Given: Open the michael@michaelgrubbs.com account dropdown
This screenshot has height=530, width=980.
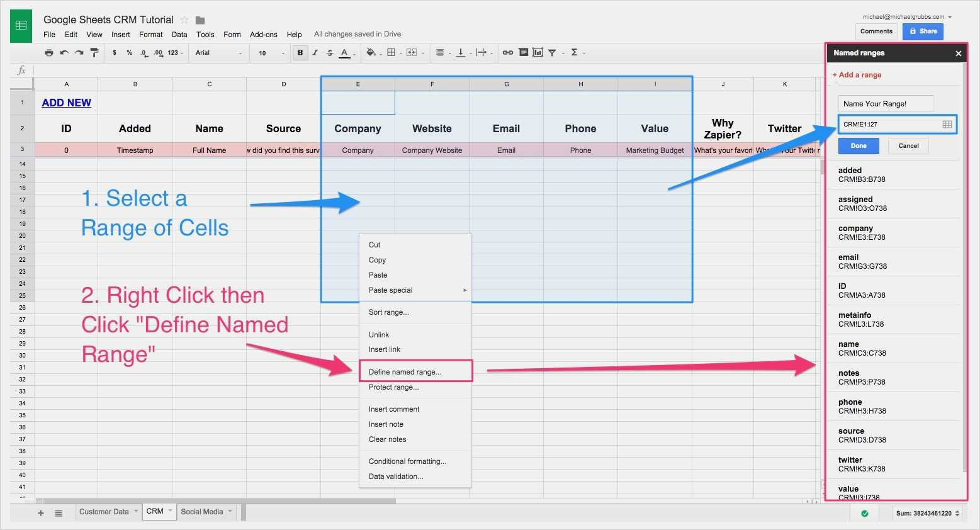Looking at the screenshot, I should (x=907, y=17).
